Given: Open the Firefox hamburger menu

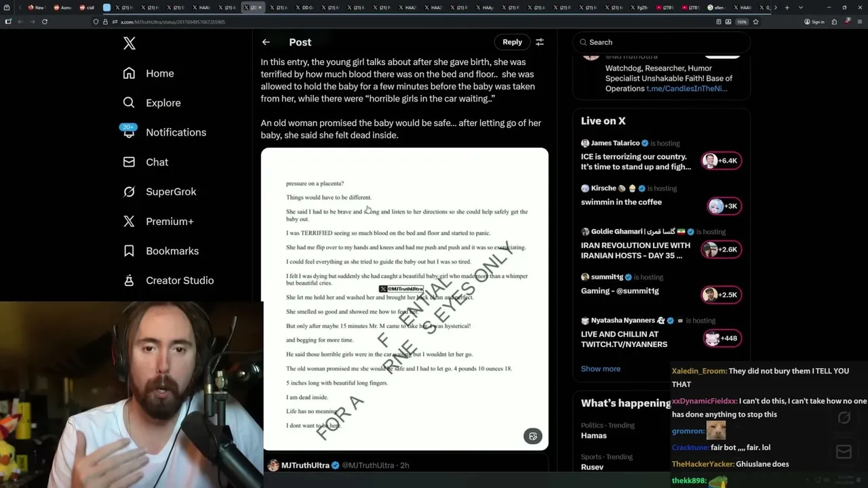Looking at the screenshot, I should point(859,22).
